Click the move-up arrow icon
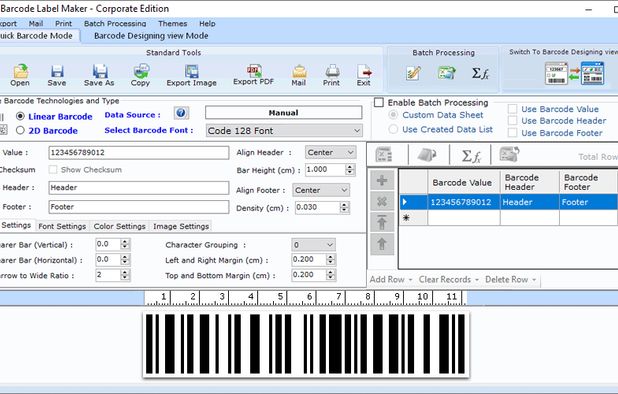This screenshot has width=618, height=394. pyautogui.click(x=382, y=244)
